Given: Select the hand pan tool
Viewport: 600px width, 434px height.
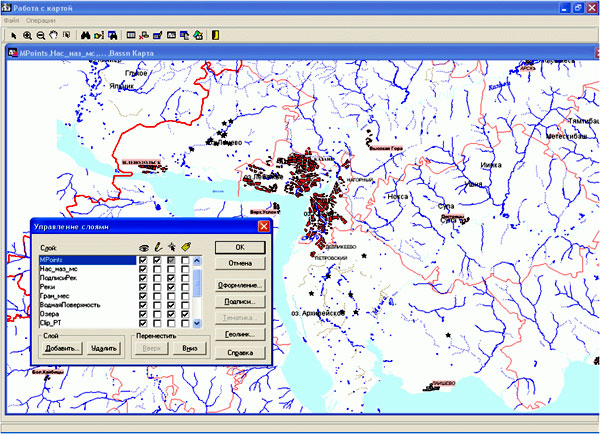Looking at the screenshot, I should tap(53, 35).
